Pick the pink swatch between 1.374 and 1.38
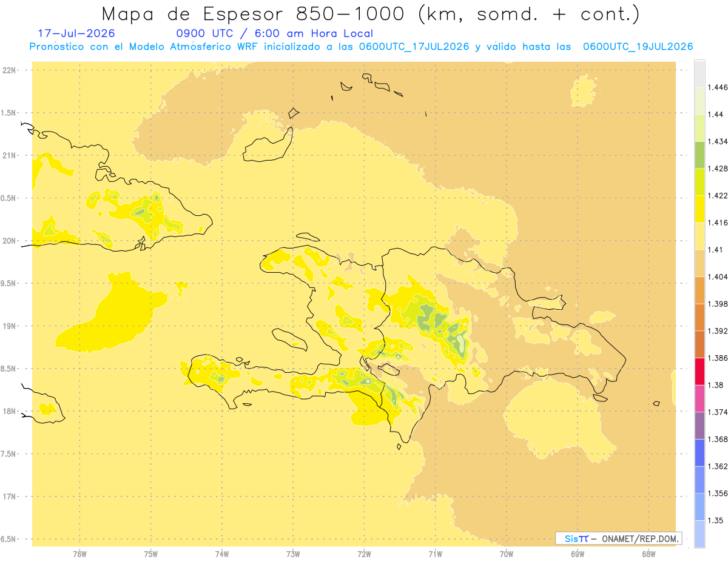728x562 pixels. [699, 398]
